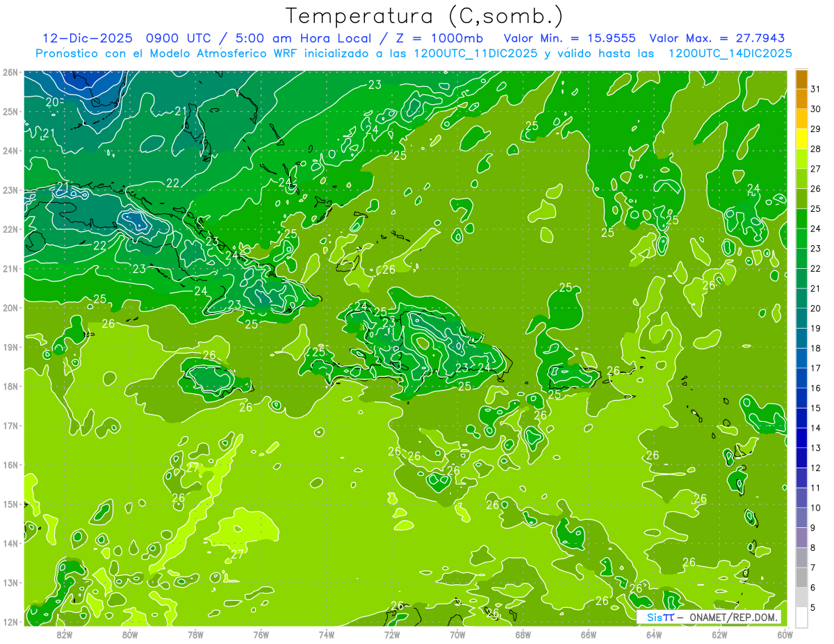The height and width of the screenshot is (644, 834).
Task: Click longitude axis label '68W'
Action: coord(523,634)
